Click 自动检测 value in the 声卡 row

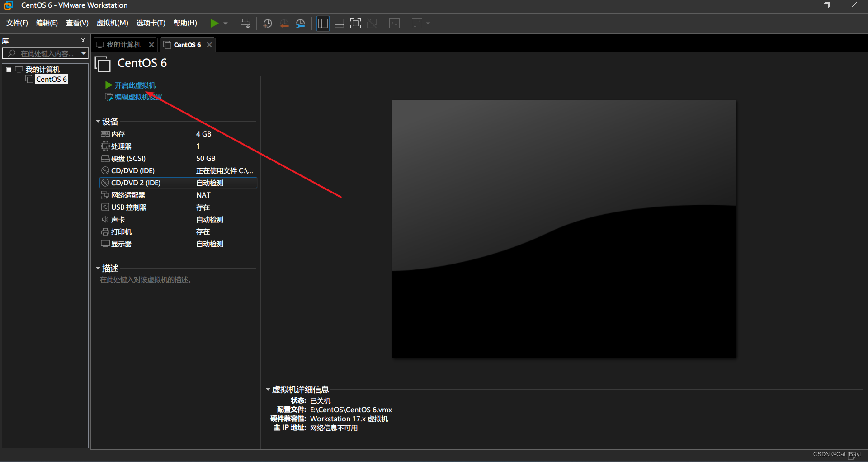(210, 219)
